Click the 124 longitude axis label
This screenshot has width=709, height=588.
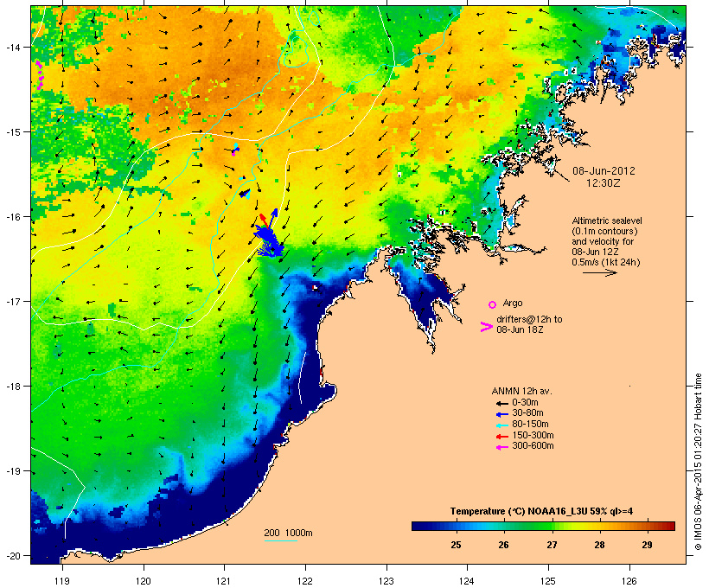coord(468,581)
